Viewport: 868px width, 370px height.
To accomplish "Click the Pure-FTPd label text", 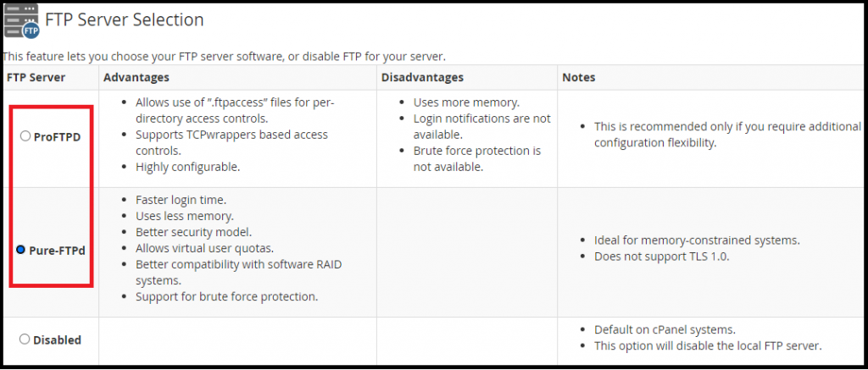I will click(x=57, y=251).
